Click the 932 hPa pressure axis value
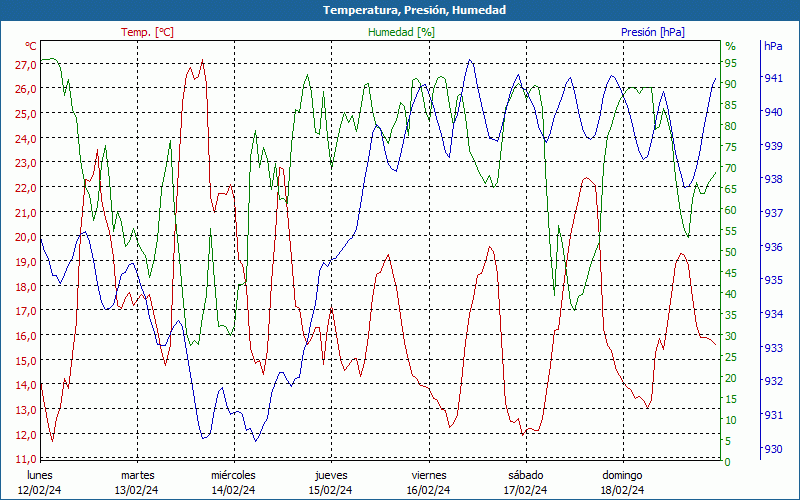Screen dimensions: 800x500 click(773, 381)
